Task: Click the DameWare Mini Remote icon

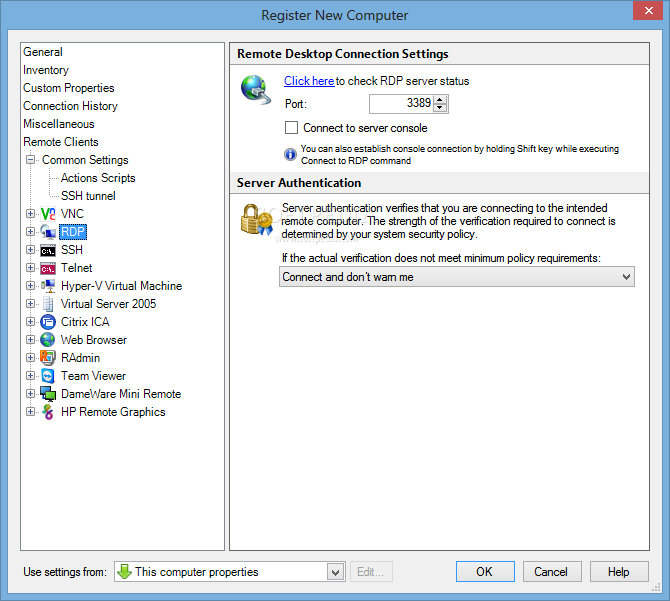Action: click(x=48, y=394)
